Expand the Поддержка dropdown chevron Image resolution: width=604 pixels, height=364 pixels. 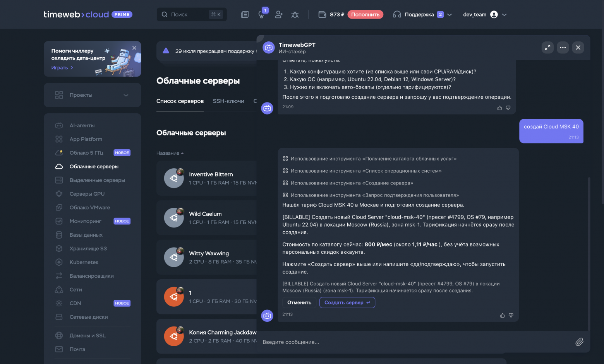(x=450, y=15)
